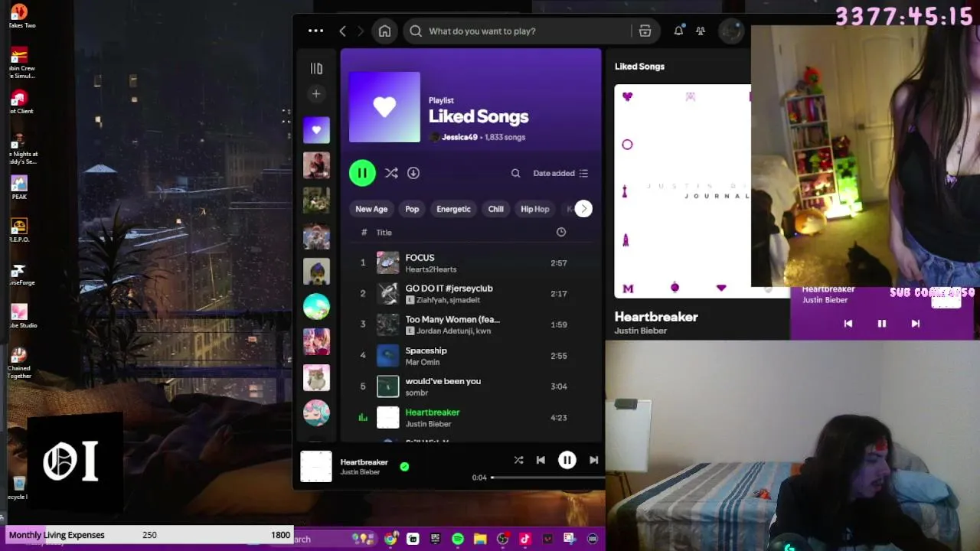
Task: Open the PEAK desktop shortcut
Action: [x=19, y=187]
